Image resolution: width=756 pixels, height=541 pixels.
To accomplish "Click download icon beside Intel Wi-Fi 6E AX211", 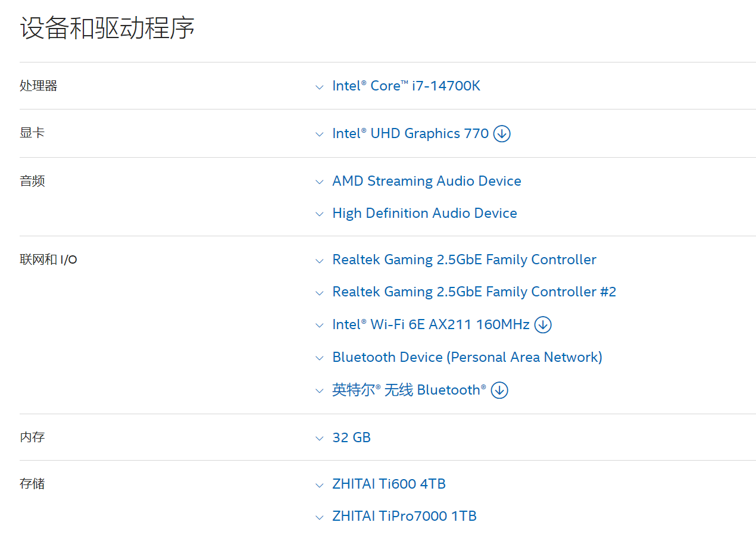I will tap(543, 324).
